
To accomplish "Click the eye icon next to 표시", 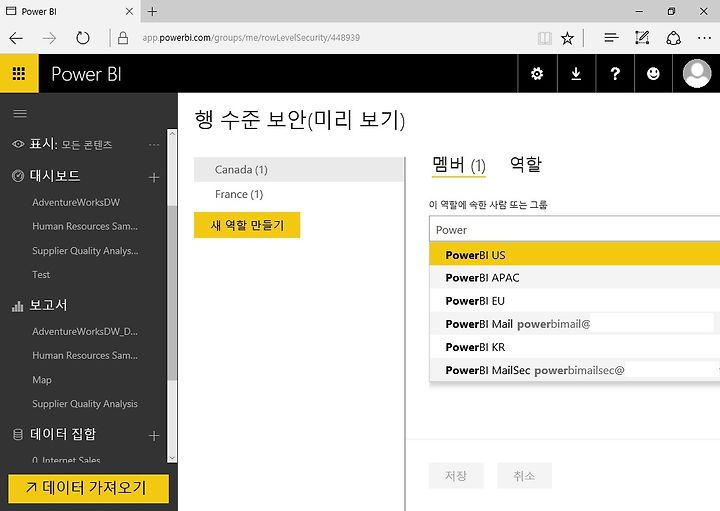I will click(18, 144).
